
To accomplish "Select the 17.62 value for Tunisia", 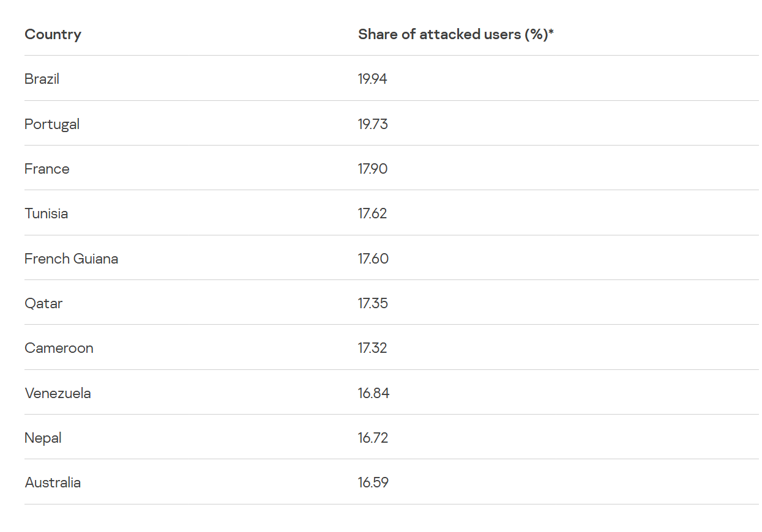I will click(373, 213).
